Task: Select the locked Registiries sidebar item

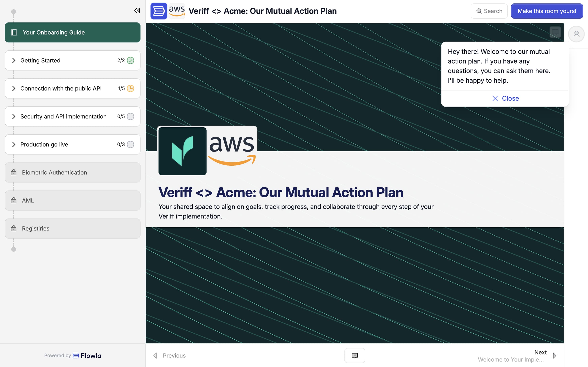Action: coord(73,228)
